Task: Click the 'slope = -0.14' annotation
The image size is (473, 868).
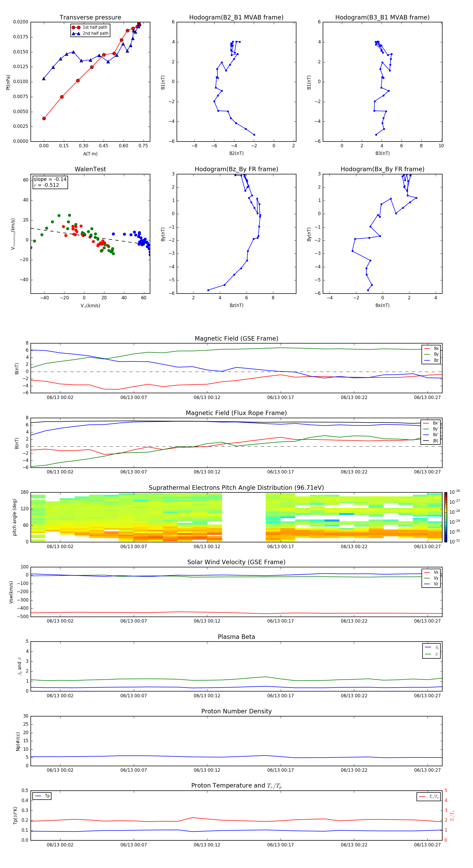Action: [50, 179]
